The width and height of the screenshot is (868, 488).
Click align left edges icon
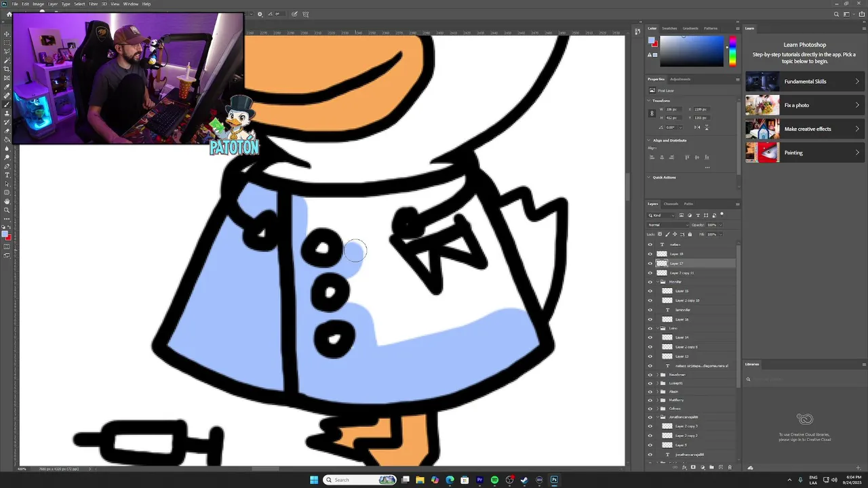(x=652, y=157)
